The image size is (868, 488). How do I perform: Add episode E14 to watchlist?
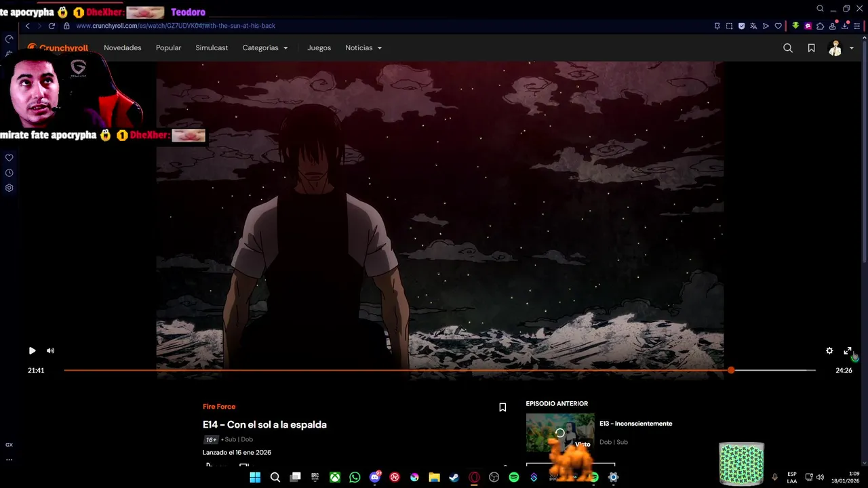pos(502,407)
